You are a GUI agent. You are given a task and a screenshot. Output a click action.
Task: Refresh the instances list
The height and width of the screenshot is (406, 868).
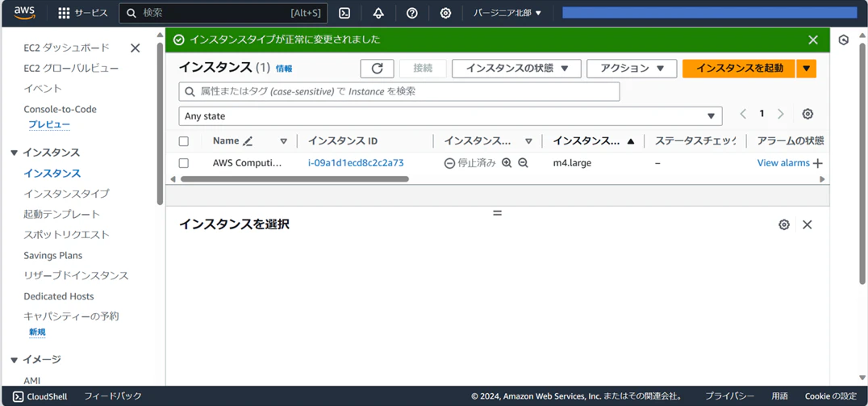coord(377,69)
